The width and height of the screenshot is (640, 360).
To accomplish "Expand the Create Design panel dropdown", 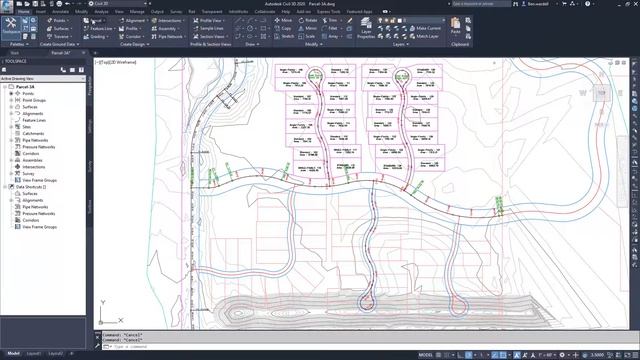I will pyautogui.click(x=134, y=44).
